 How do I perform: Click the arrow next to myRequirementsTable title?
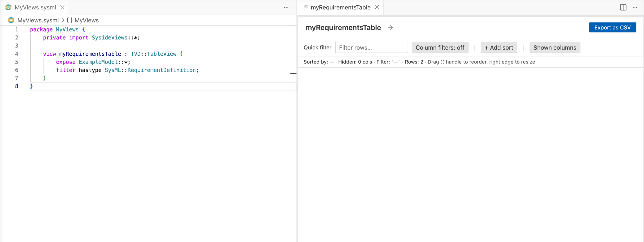(391, 27)
